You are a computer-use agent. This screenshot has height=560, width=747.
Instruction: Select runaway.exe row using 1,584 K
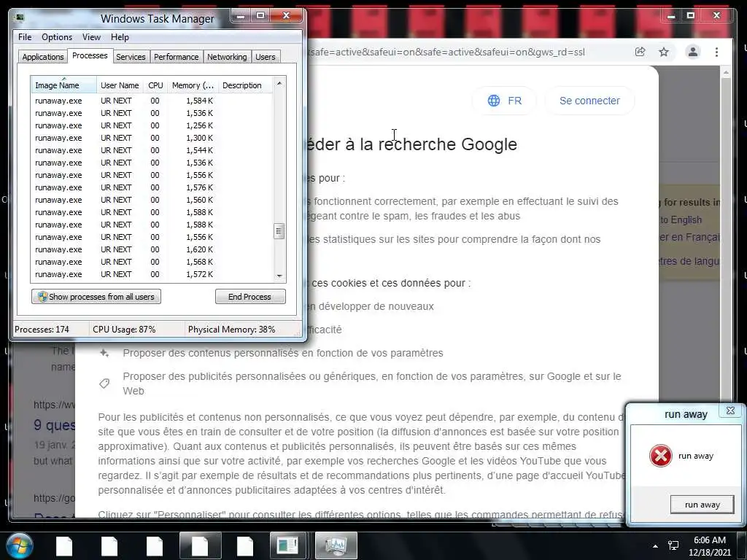[x=152, y=101]
